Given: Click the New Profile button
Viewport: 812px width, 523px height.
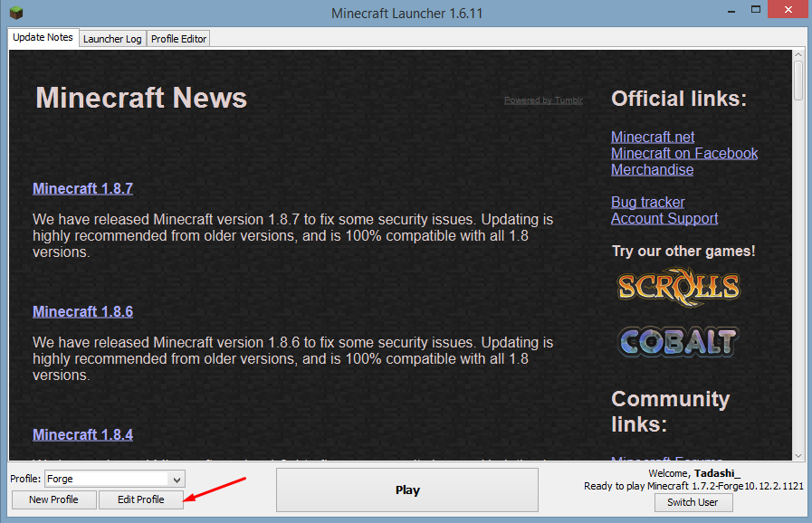Looking at the screenshot, I should click(x=53, y=499).
